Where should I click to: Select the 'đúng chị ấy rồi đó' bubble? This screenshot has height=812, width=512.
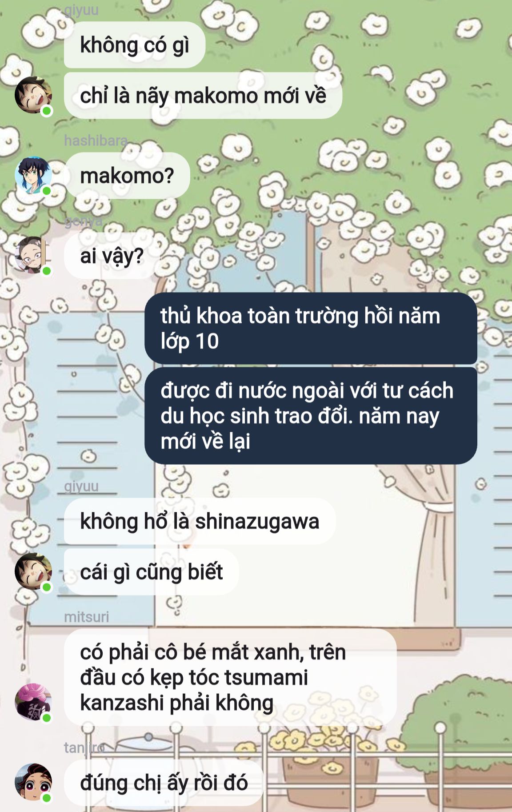pyautogui.click(x=164, y=783)
